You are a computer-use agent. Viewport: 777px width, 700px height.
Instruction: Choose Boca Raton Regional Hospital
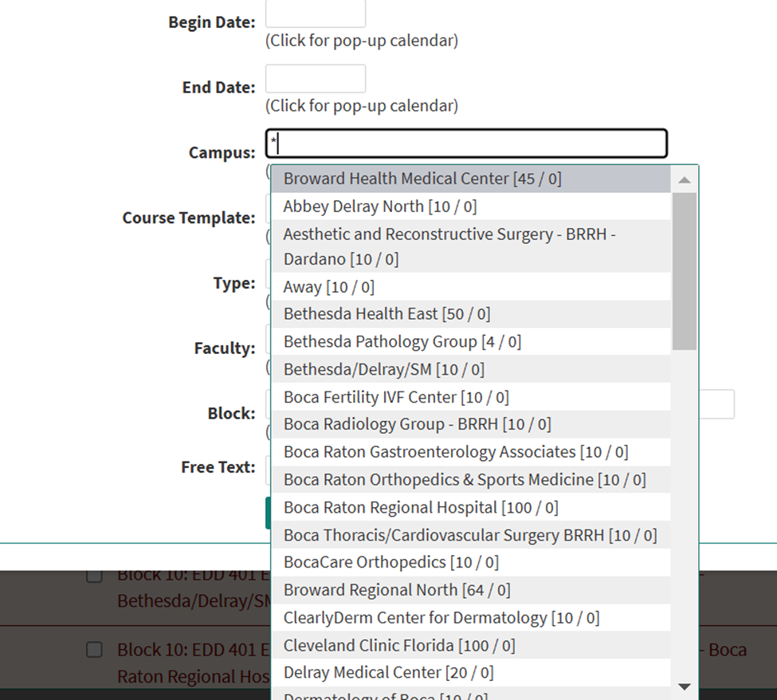tap(471, 508)
